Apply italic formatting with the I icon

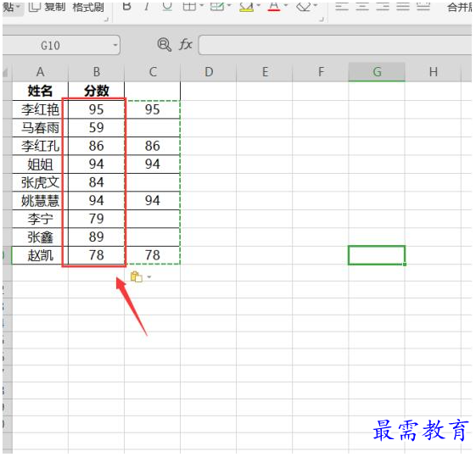147,7
